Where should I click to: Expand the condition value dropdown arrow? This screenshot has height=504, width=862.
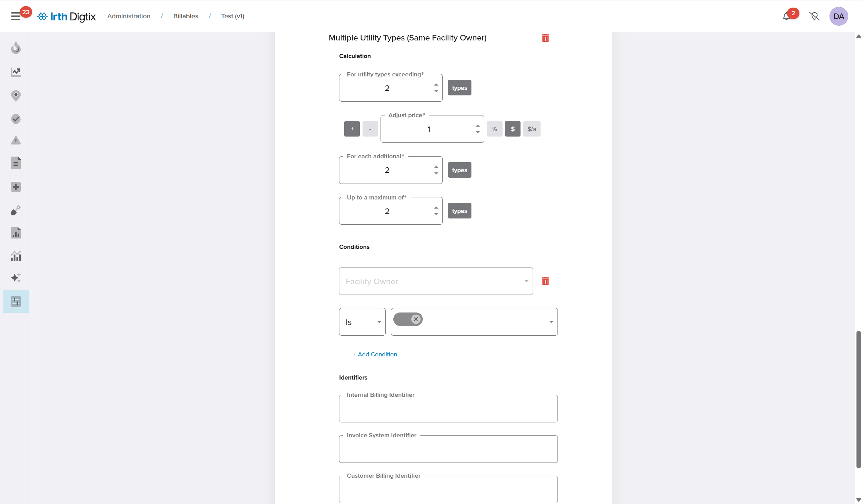(x=551, y=322)
